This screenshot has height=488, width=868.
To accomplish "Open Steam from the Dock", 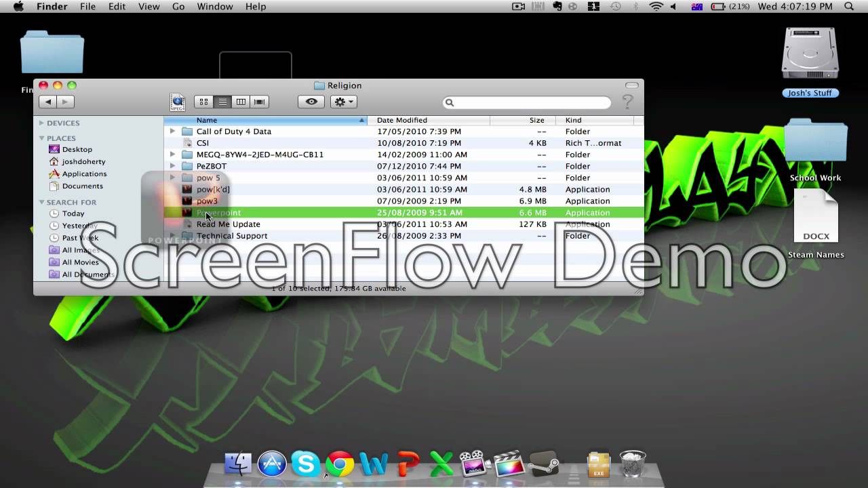I will click(x=544, y=464).
